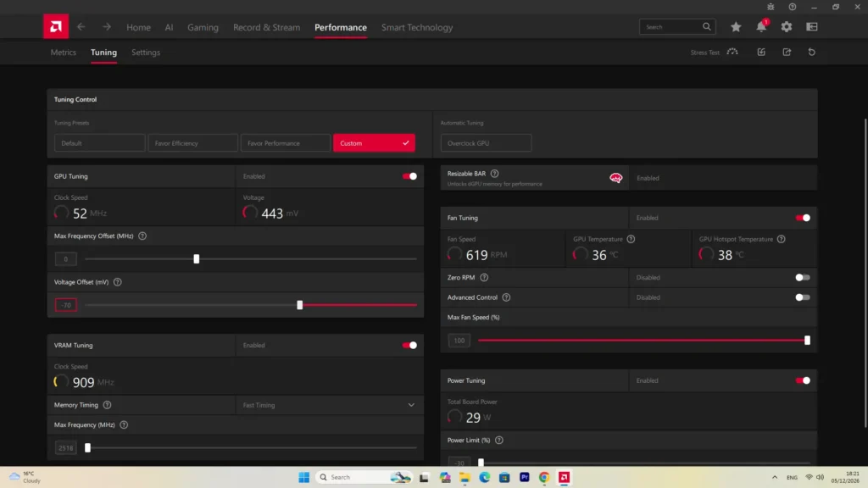Show Memory Timing help tooltip
This screenshot has width=868, height=488.
click(x=107, y=405)
